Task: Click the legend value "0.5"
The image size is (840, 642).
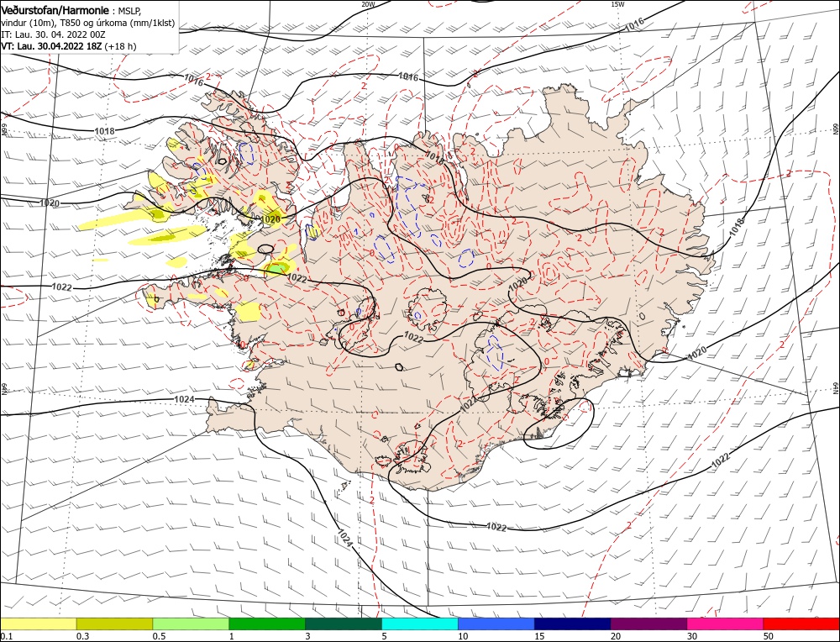Action: [x=159, y=636]
